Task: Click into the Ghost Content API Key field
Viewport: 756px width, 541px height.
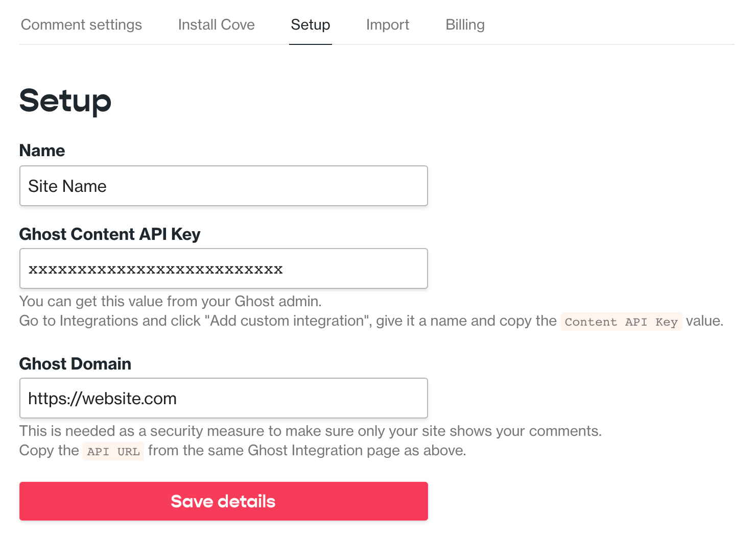Action: (x=223, y=268)
